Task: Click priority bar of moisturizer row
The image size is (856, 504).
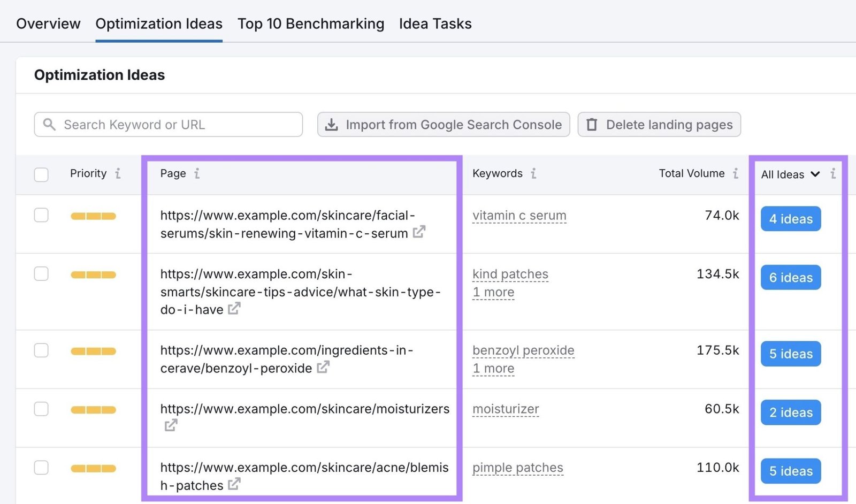Action: [x=93, y=410]
